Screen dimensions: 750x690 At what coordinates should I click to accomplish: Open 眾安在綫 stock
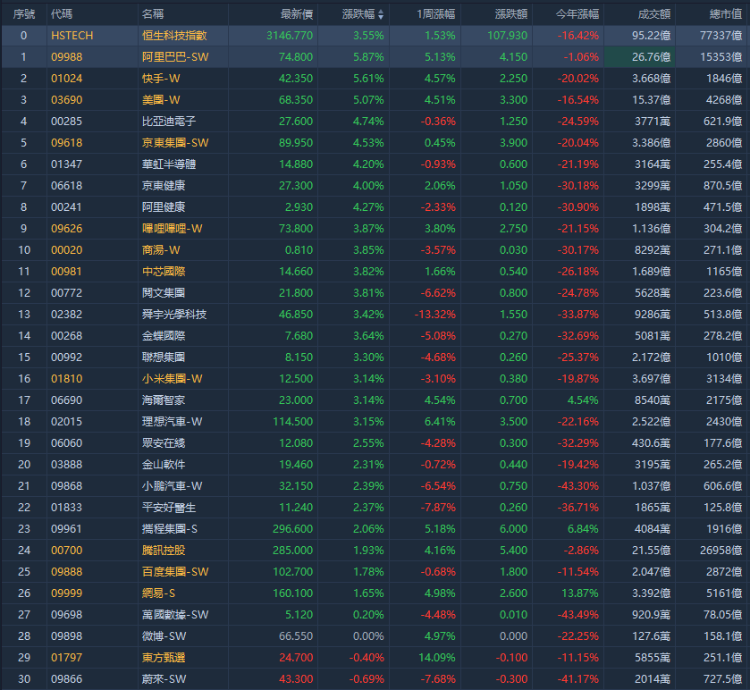click(x=164, y=443)
